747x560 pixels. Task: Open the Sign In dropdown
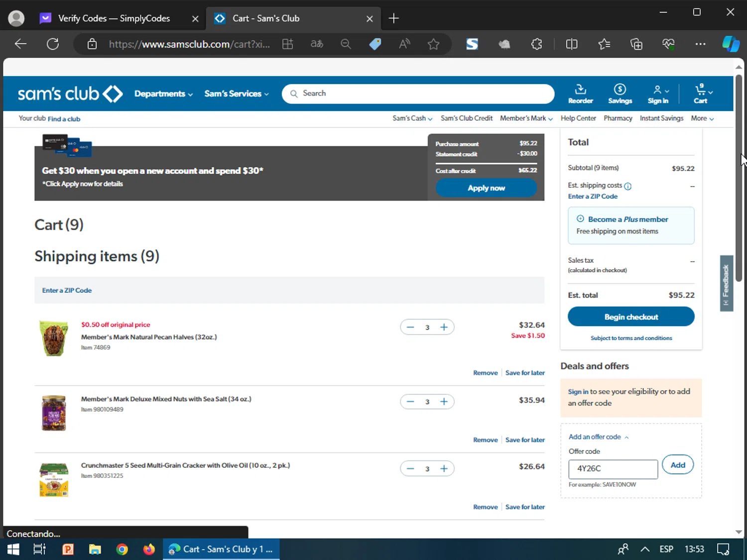click(x=659, y=94)
